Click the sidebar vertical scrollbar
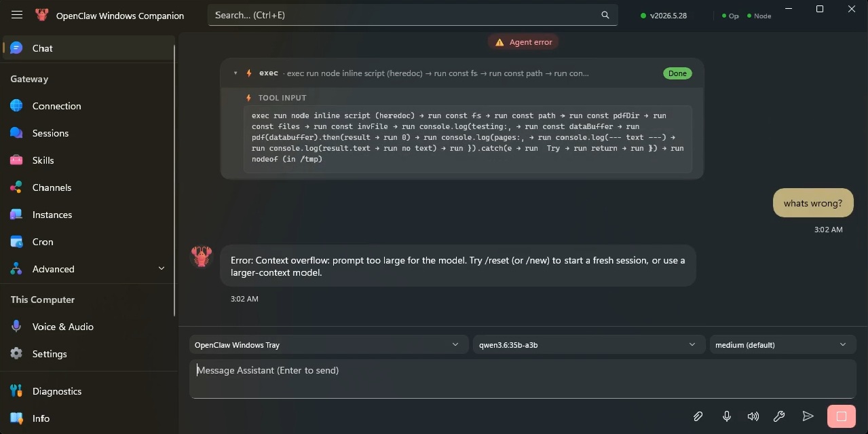This screenshot has height=434, width=868. click(x=175, y=181)
